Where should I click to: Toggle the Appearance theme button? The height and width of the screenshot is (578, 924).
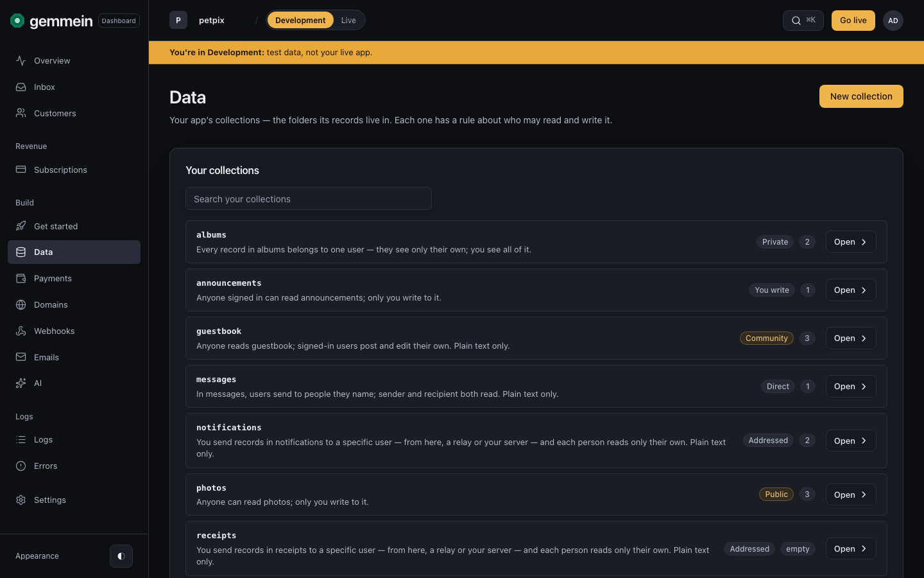tap(121, 556)
